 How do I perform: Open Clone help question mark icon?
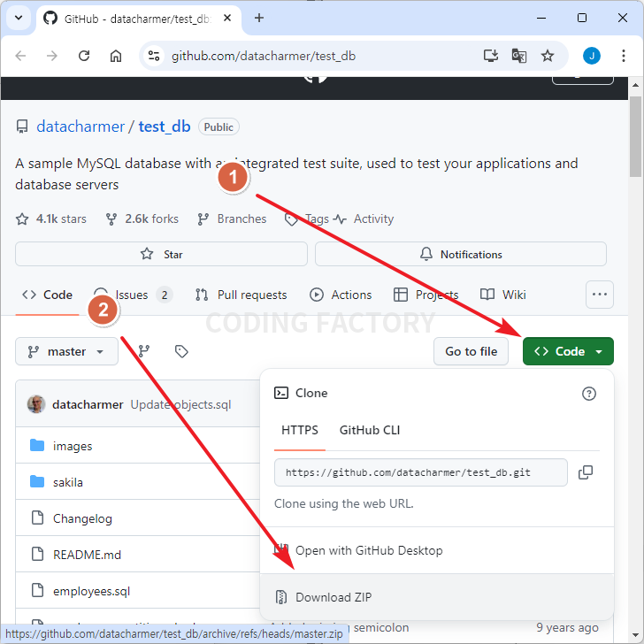(x=589, y=394)
